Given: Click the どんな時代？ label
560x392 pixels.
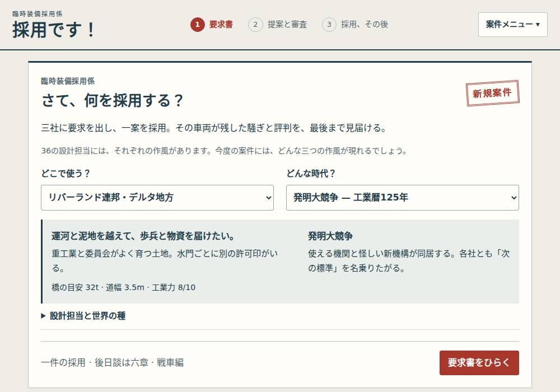Looking at the screenshot, I should click(x=311, y=174).
